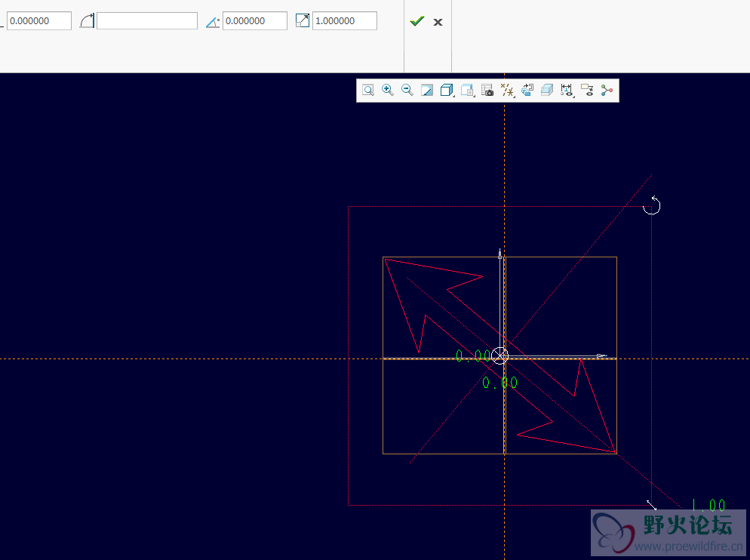Click the Zoom In magnifier icon
The width and height of the screenshot is (750, 560).
[388, 91]
